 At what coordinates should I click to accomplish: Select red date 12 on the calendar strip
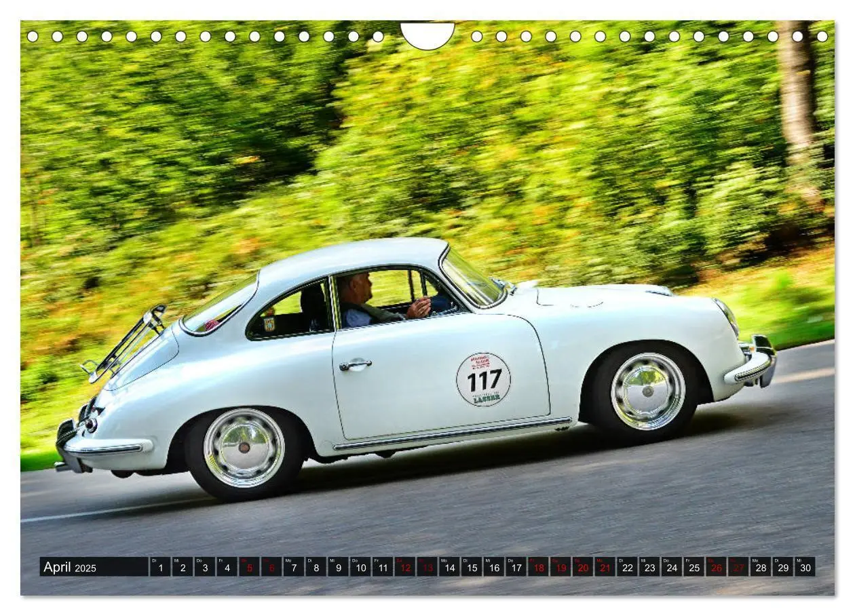404,567
